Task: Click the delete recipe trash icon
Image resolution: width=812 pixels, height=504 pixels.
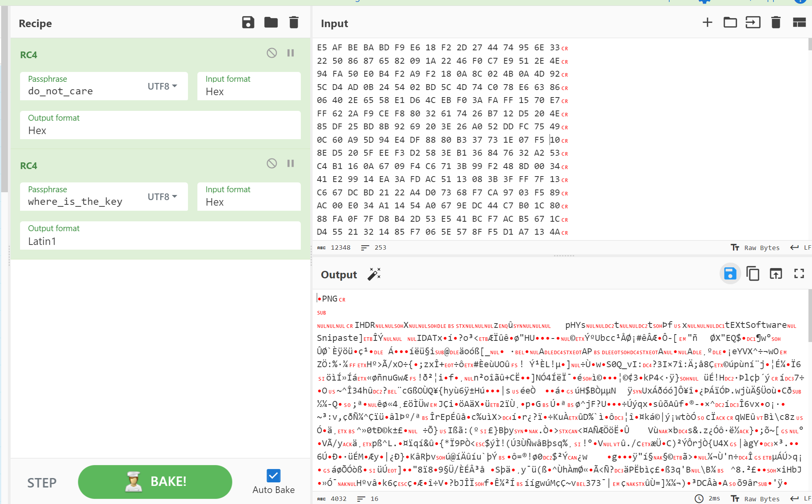Action: coord(294,23)
